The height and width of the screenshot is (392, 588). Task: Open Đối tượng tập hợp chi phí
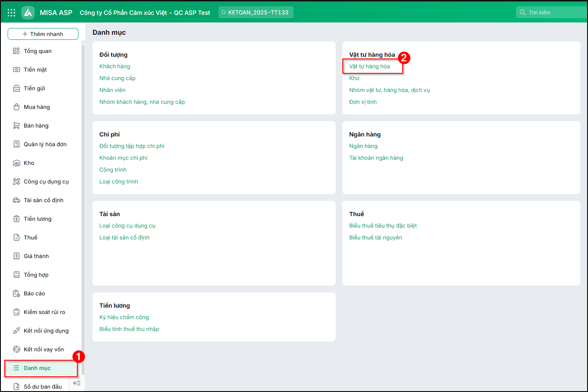click(132, 146)
